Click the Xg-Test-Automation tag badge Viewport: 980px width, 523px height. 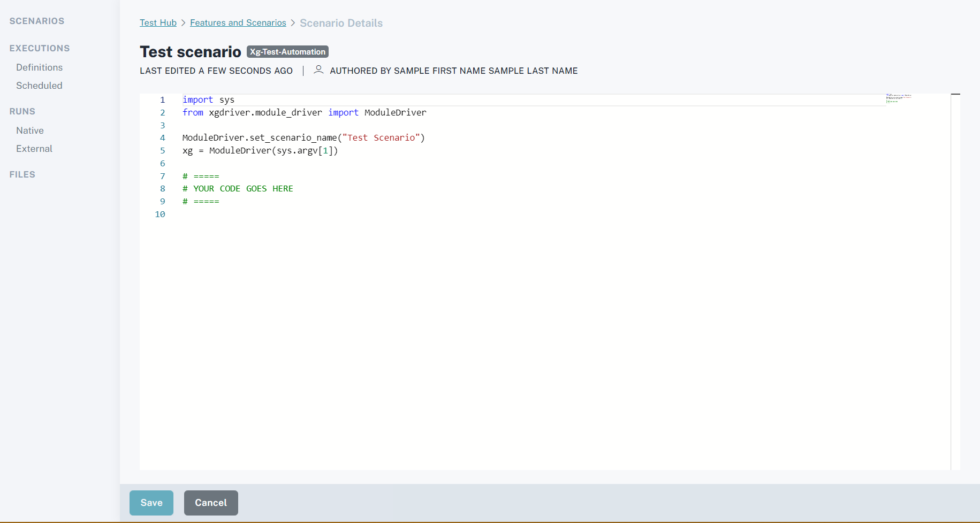(x=287, y=52)
